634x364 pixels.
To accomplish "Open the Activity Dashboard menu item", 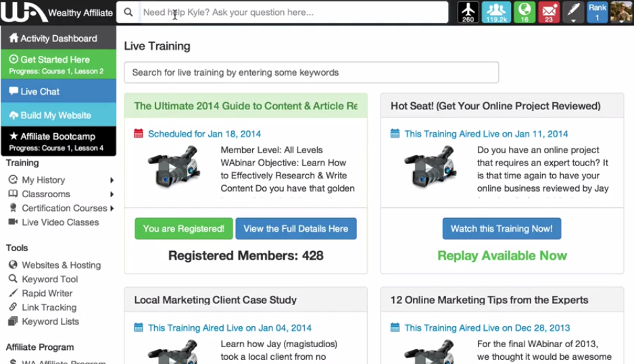I will (x=59, y=38).
